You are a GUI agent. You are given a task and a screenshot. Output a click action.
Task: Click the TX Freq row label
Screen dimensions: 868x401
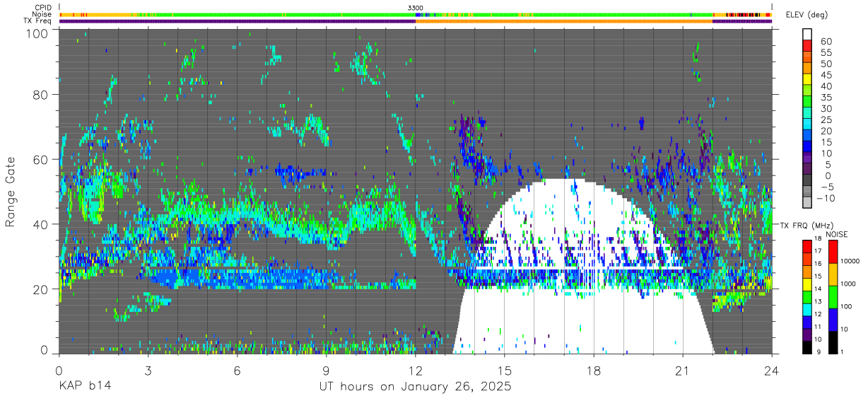[x=37, y=21]
